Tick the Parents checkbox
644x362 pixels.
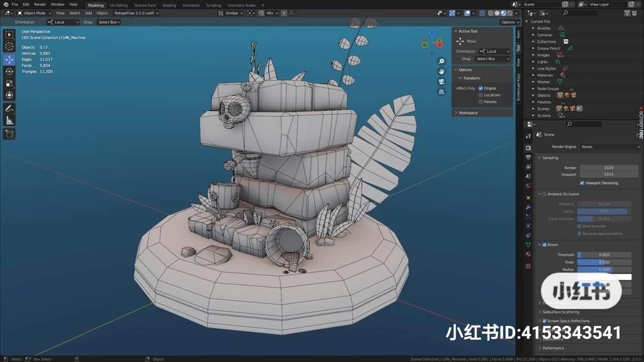tap(481, 102)
